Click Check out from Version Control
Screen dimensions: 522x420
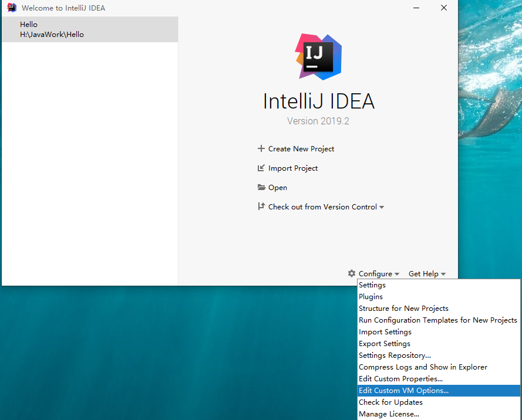pyautogui.click(x=322, y=207)
